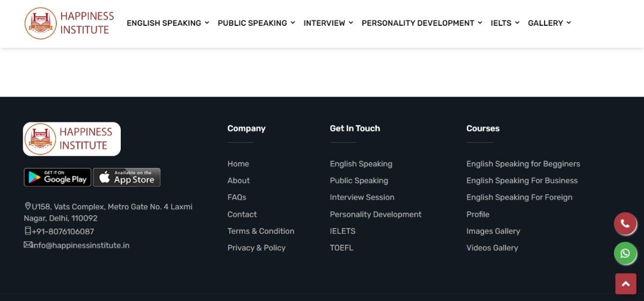Image resolution: width=644 pixels, height=301 pixels.
Task: Click the footer phone number
Action: (x=63, y=232)
